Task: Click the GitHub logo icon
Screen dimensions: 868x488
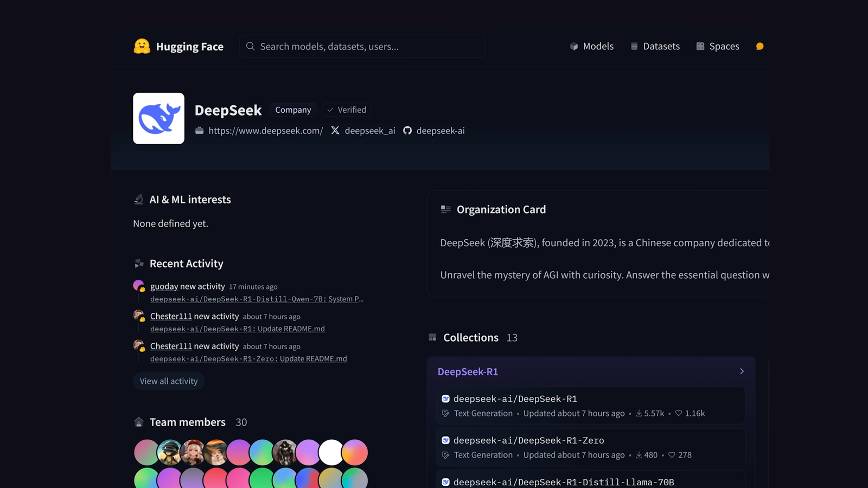Action: tap(407, 131)
